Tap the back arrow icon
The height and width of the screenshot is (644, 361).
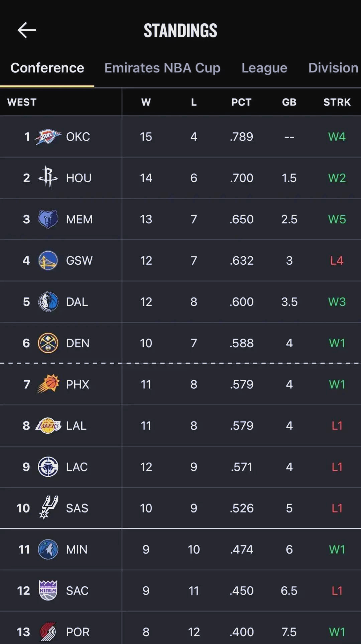click(27, 30)
